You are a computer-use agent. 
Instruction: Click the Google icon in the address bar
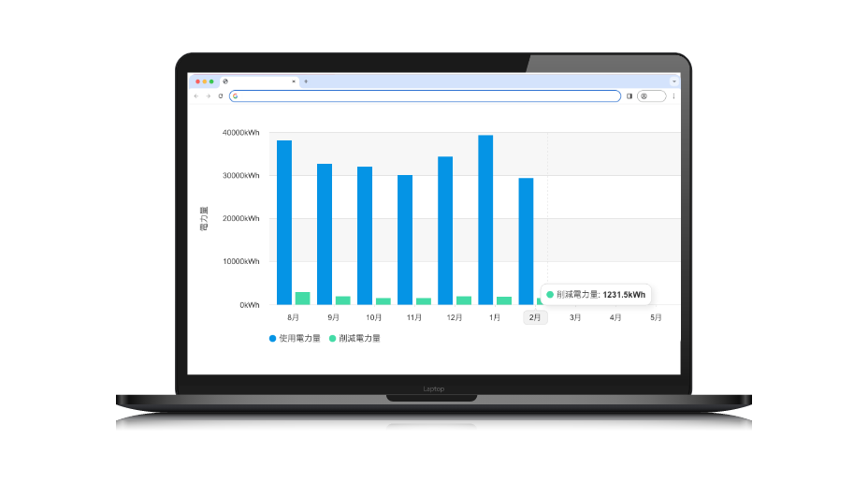coord(236,96)
